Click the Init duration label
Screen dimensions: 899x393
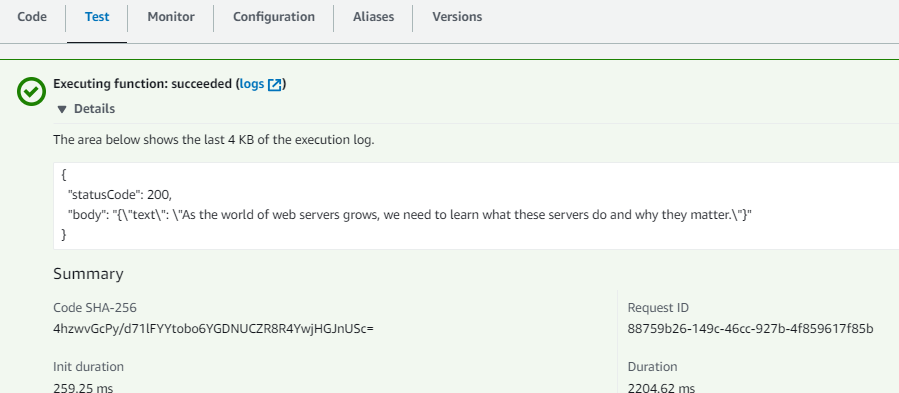[88, 367]
